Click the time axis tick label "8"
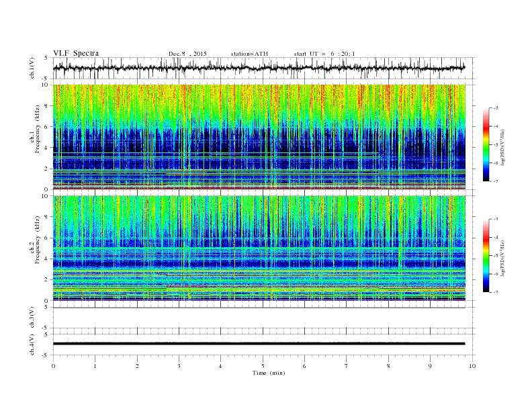The height and width of the screenshot is (411, 532). pos(388,366)
